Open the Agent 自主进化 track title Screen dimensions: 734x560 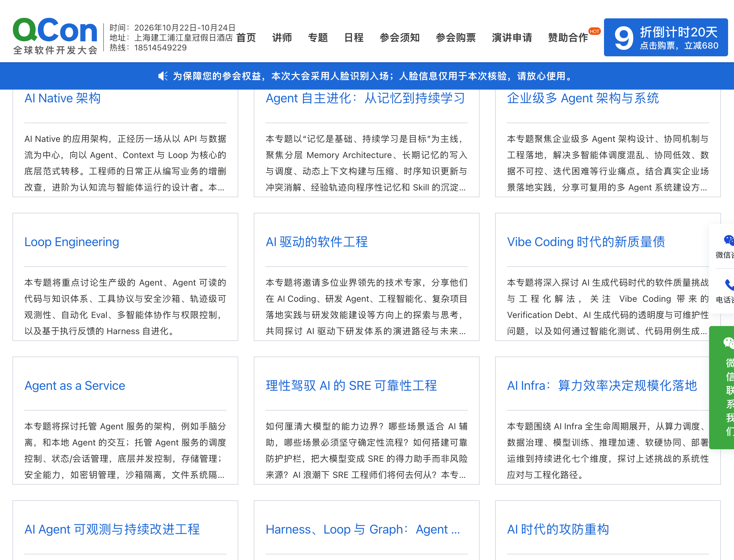click(365, 98)
